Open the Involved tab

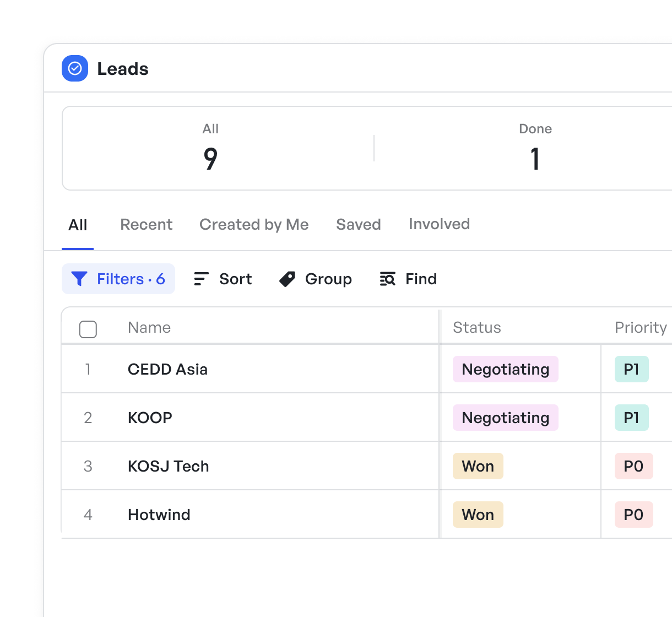point(439,224)
